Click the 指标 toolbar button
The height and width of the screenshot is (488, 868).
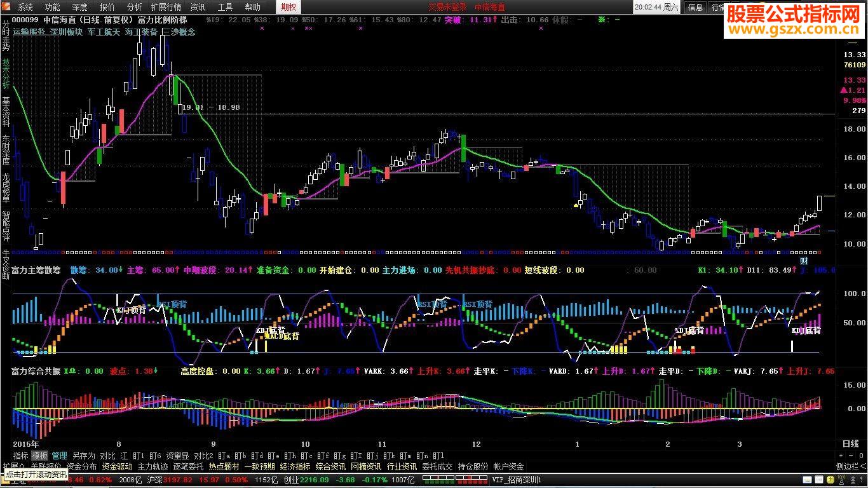[21, 456]
